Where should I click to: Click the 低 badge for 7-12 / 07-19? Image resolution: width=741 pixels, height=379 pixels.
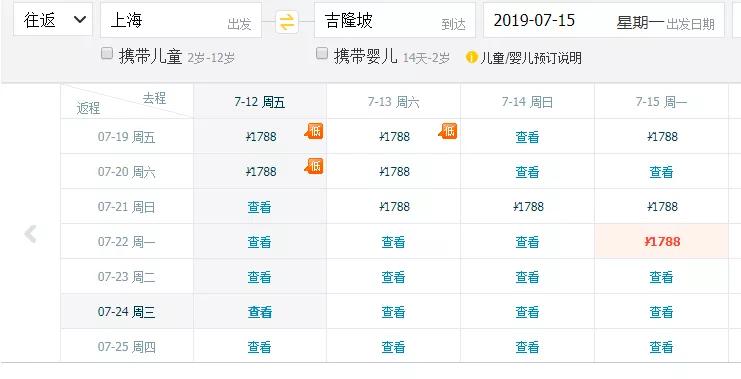tap(314, 131)
